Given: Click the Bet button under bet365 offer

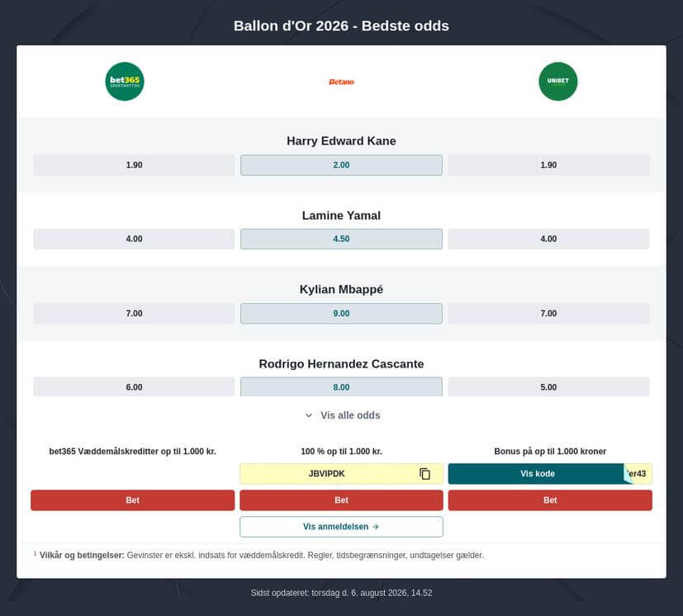Looking at the screenshot, I should coord(132,500).
